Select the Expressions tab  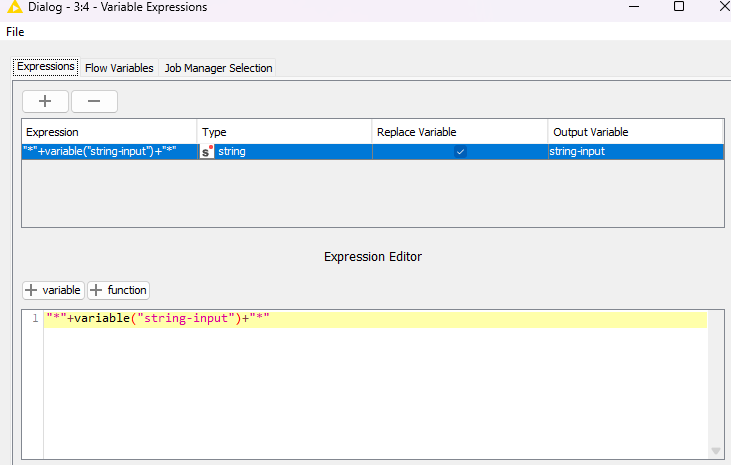[x=46, y=67]
